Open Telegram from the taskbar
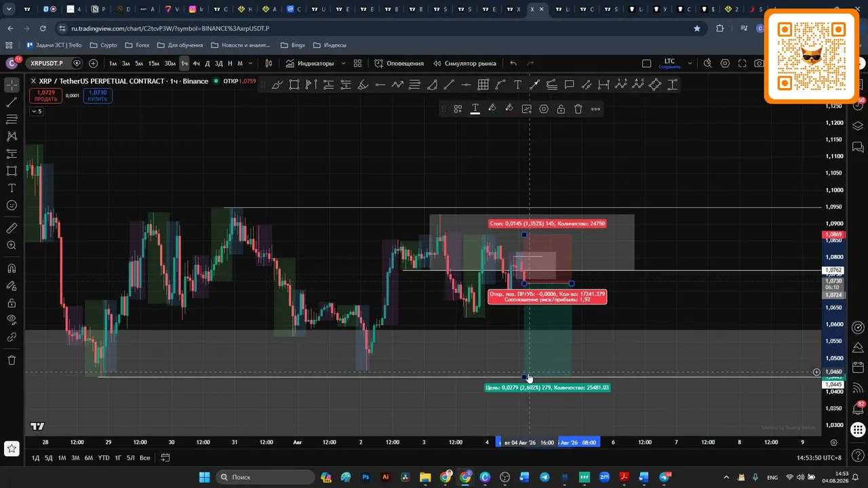The height and width of the screenshot is (488, 868). (x=545, y=477)
